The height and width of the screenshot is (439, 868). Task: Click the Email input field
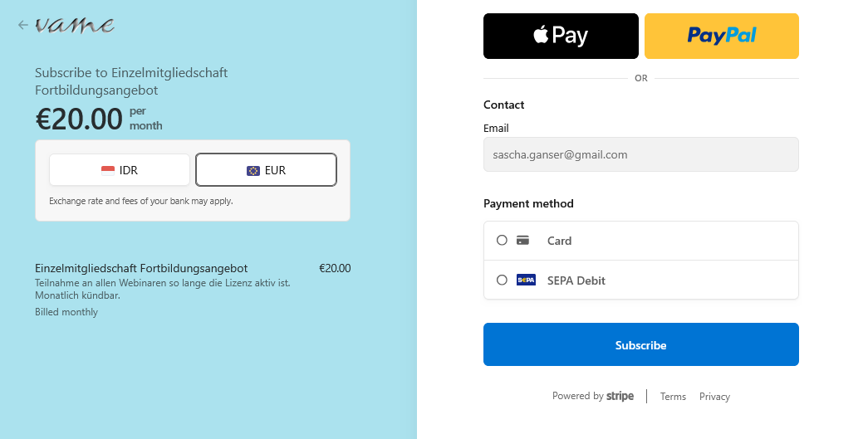click(x=641, y=154)
